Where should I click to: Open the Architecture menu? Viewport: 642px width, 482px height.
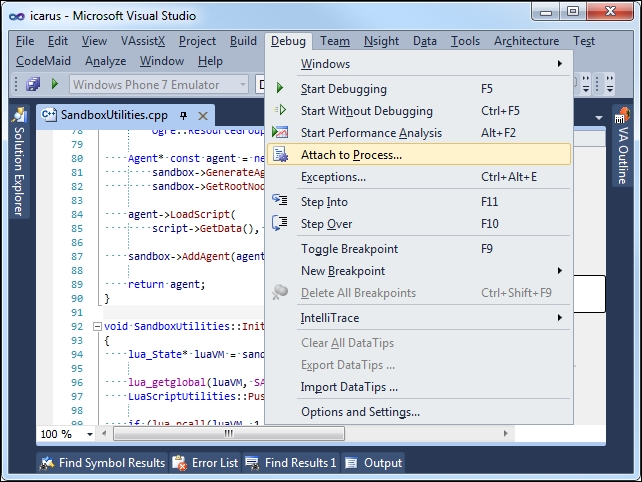coord(526,41)
